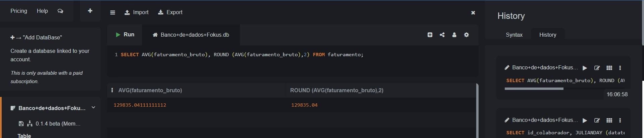Edit first history query in editor
The height and width of the screenshot is (138, 644).
coord(597,68)
